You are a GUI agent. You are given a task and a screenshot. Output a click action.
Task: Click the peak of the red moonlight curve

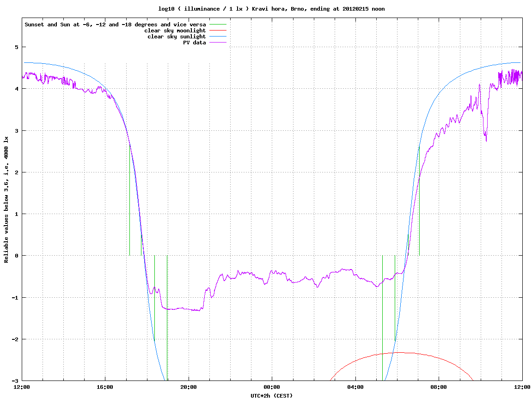400,352
